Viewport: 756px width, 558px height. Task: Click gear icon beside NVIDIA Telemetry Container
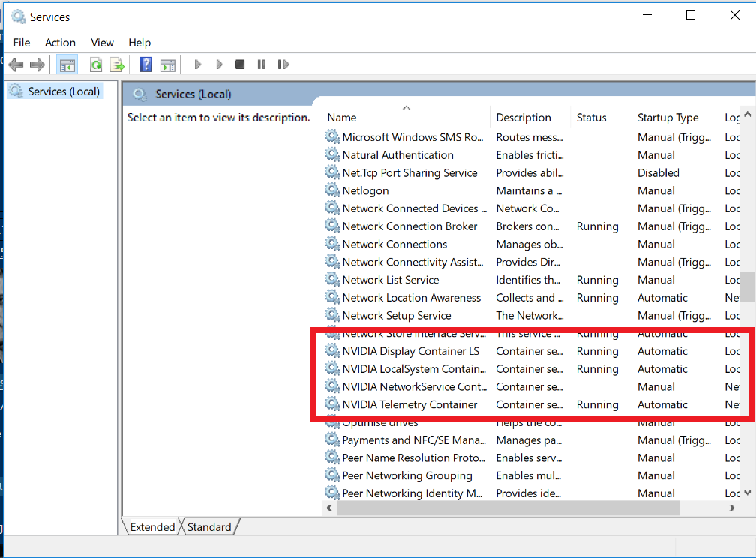coord(332,403)
